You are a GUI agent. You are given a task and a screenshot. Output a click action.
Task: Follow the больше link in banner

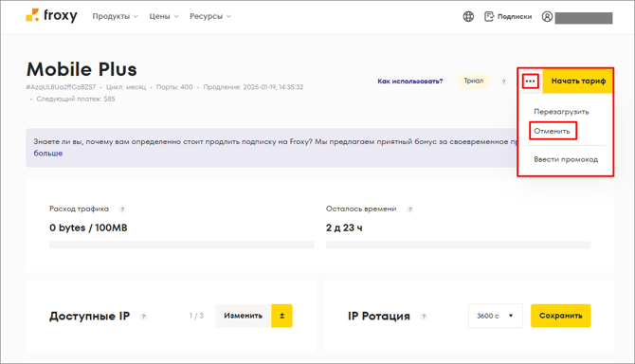tap(47, 154)
